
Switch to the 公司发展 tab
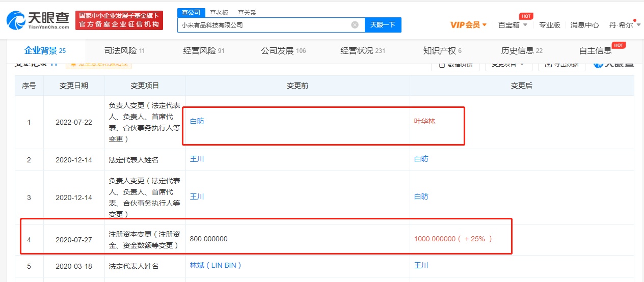[283, 50]
